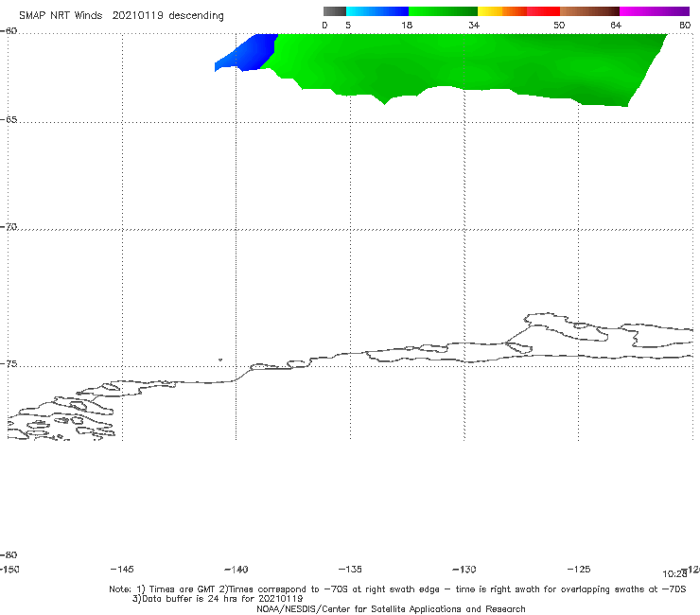Click the longitude label "-145"

122,570
